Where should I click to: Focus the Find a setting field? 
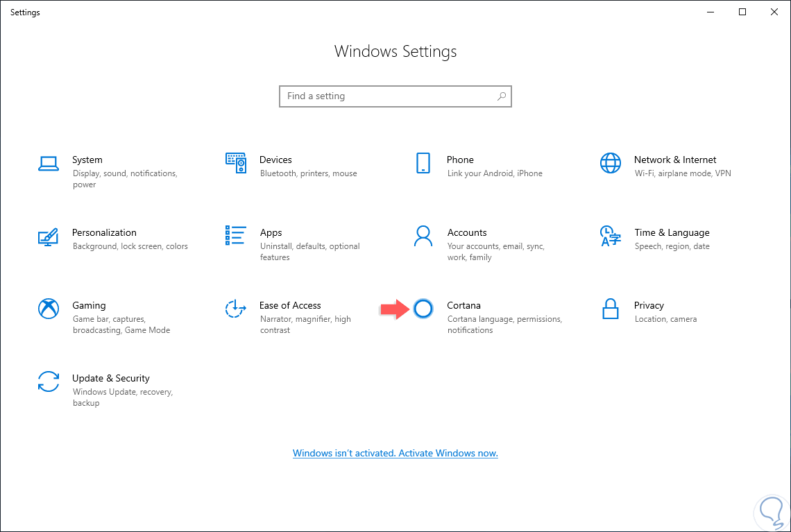(395, 96)
